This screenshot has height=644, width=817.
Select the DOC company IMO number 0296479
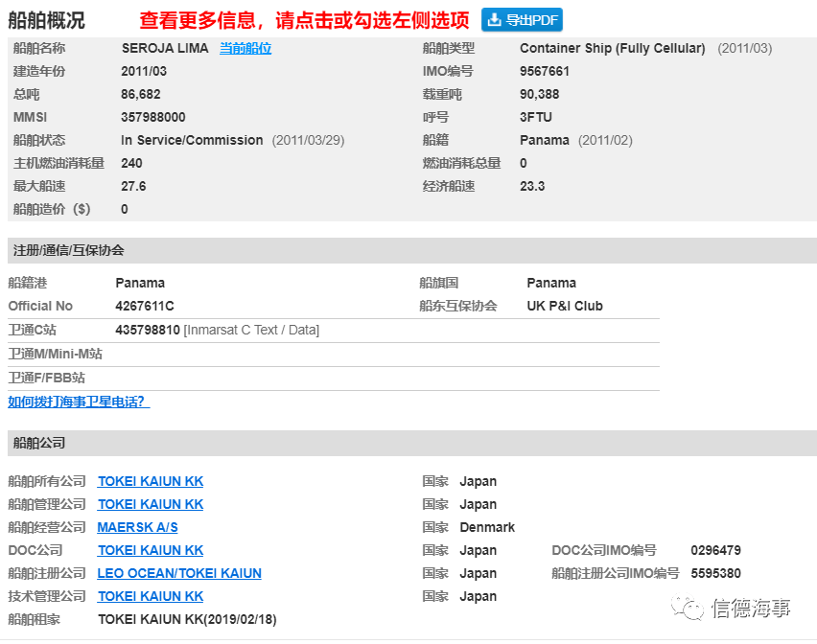pyautogui.click(x=715, y=550)
